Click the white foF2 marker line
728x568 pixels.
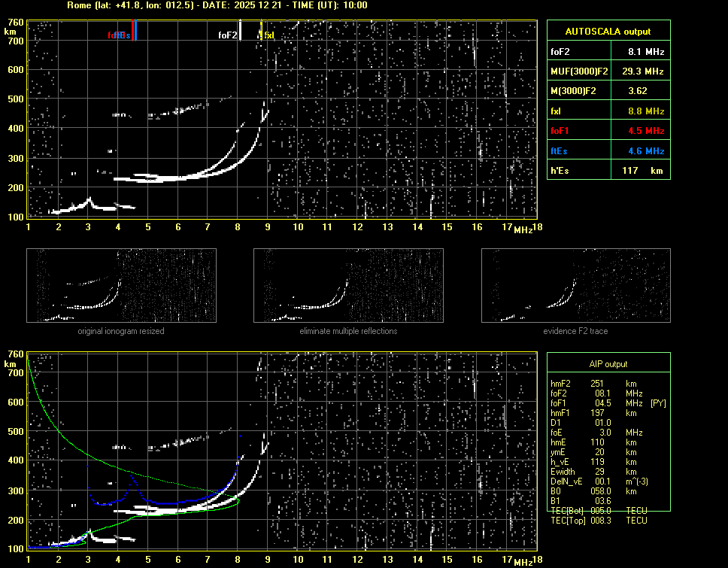(x=240, y=32)
